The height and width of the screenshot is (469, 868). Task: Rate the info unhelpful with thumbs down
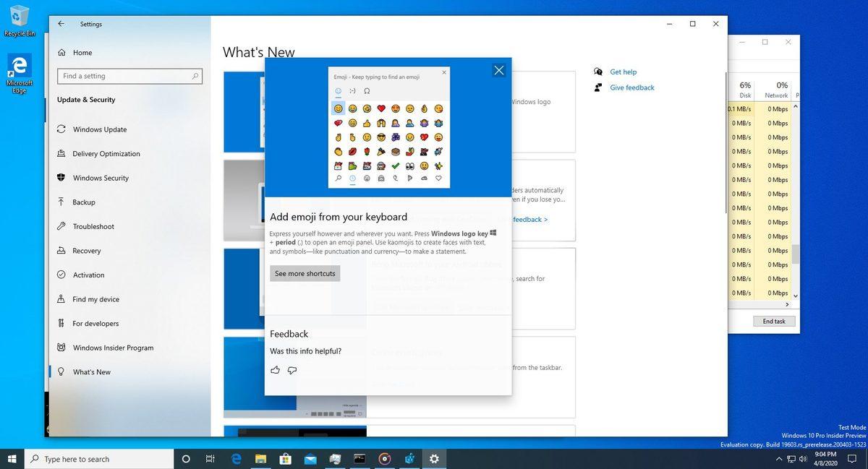pos(292,370)
